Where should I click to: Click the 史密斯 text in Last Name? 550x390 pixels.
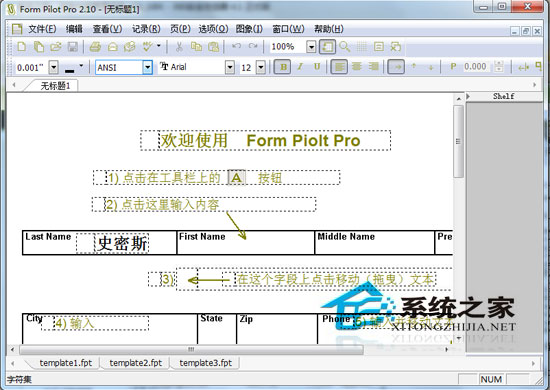[122, 243]
